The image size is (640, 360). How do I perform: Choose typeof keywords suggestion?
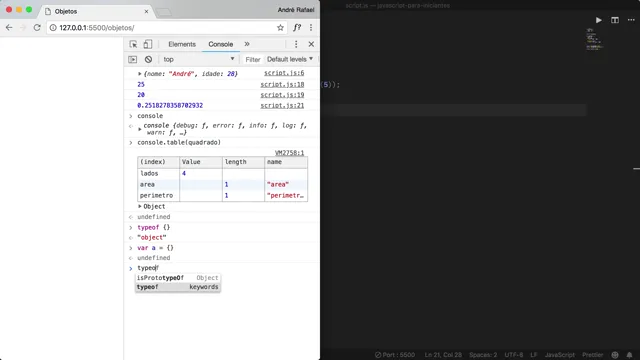pyautogui.click(x=178, y=287)
